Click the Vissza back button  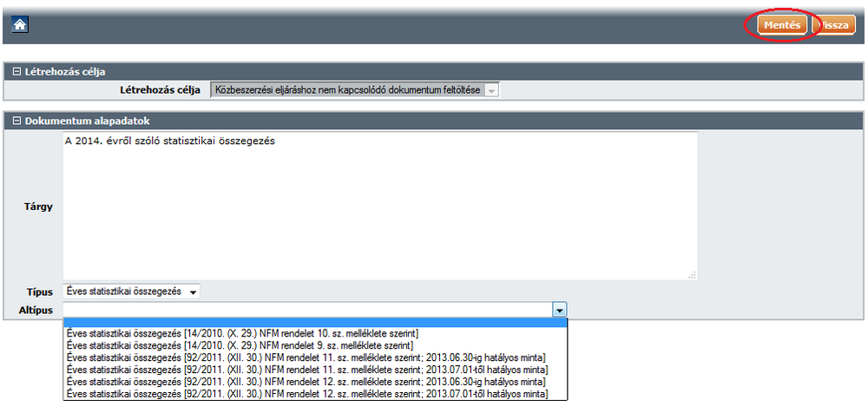832,25
